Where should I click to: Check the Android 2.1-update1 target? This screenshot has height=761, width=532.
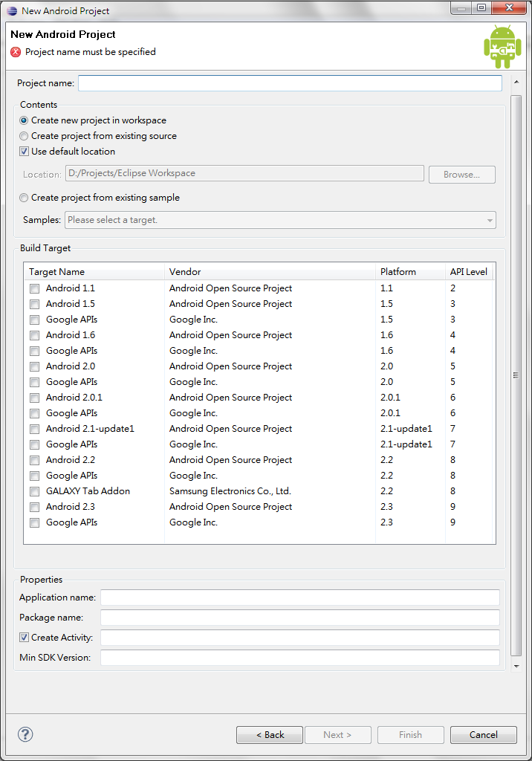click(x=34, y=429)
